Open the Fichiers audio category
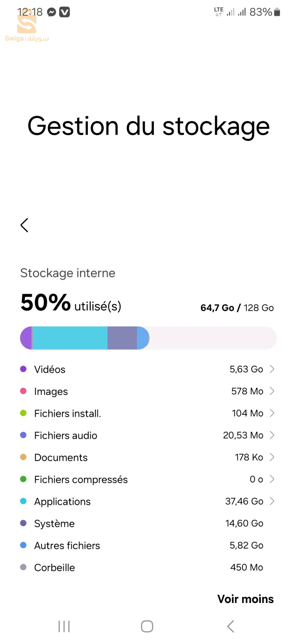The height and width of the screenshot is (644, 297). [147, 435]
